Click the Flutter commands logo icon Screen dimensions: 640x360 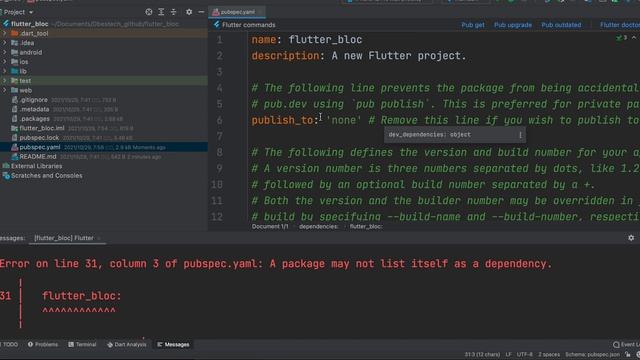217,25
